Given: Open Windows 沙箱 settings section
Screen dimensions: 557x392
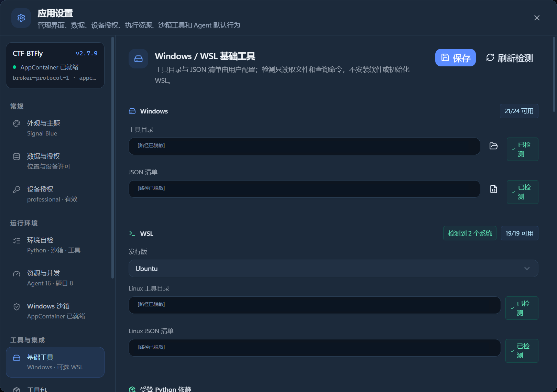Looking at the screenshot, I should click(x=55, y=311).
